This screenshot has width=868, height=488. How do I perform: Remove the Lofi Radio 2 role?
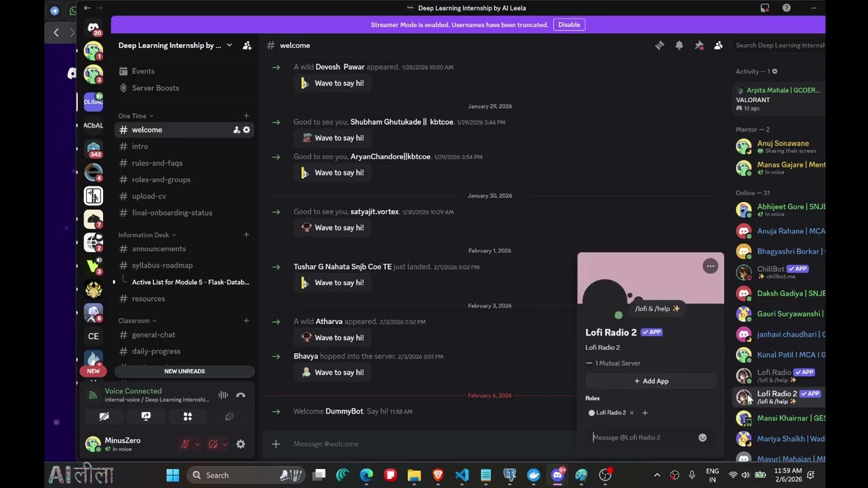pos(631,413)
